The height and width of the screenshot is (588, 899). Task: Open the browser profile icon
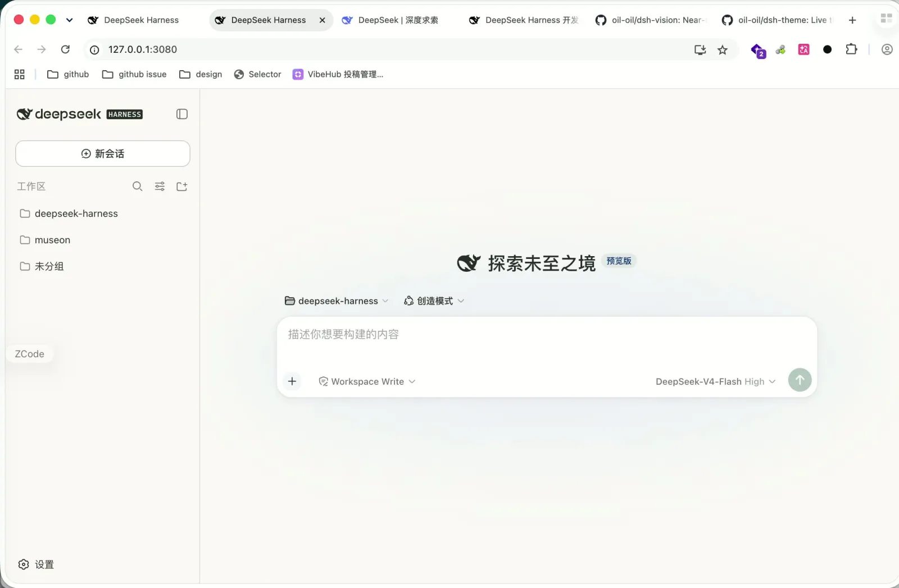pyautogui.click(x=887, y=49)
